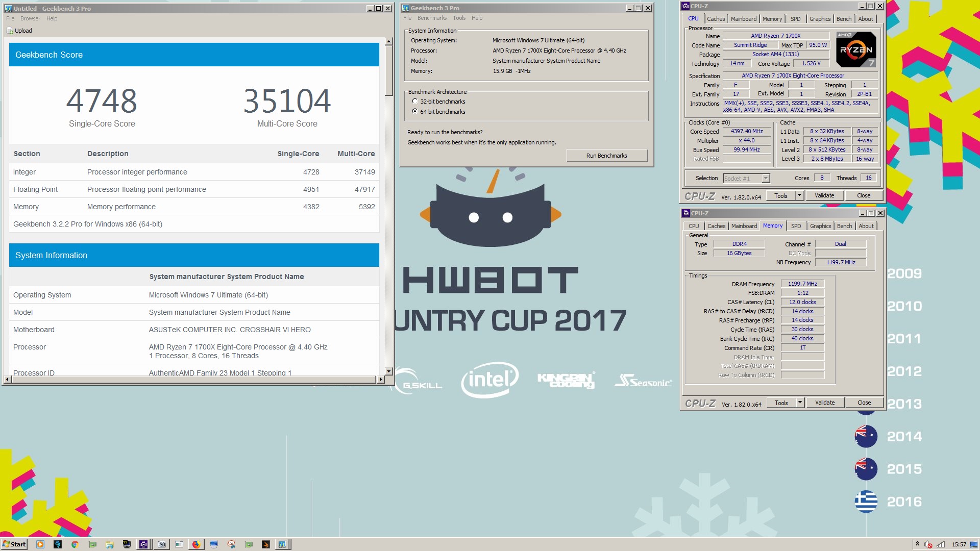
Task: Open File menu in Geekbench 3 Pro launcher
Action: [407, 18]
